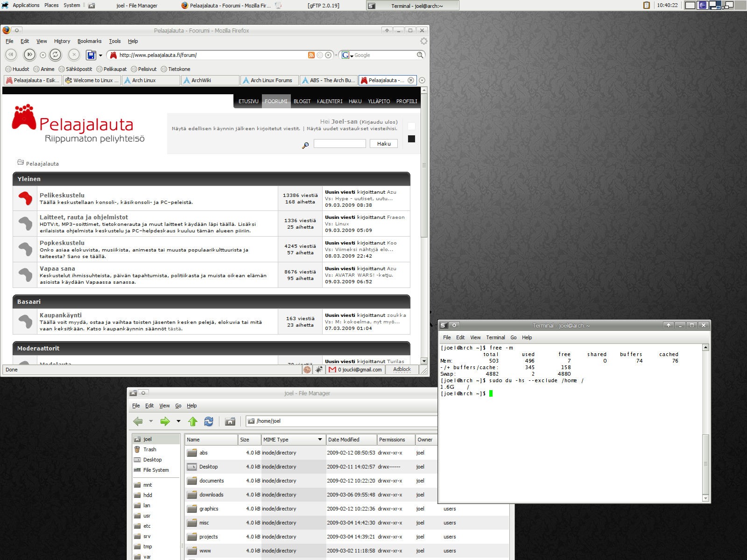Open the Pelikeskustelu forum link
The width and height of the screenshot is (747, 560).
(x=62, y=195)
